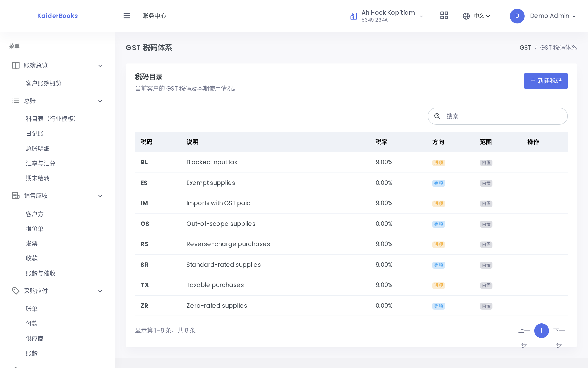
Task: Click the IM tax code cell
Action: [144, 203]
